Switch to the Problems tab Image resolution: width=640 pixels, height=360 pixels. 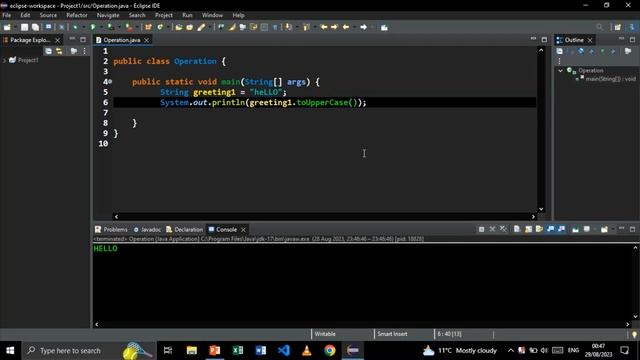click(111, 229)
